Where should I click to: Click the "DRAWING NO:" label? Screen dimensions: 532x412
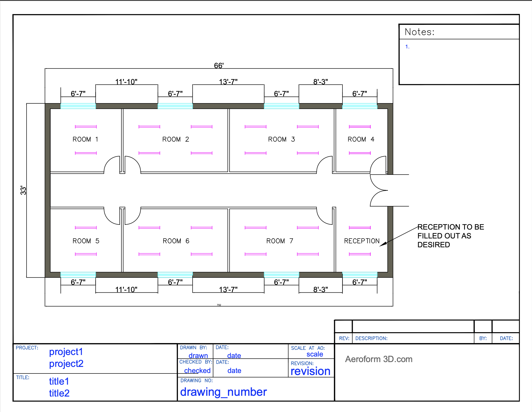[x=197, y=381]
